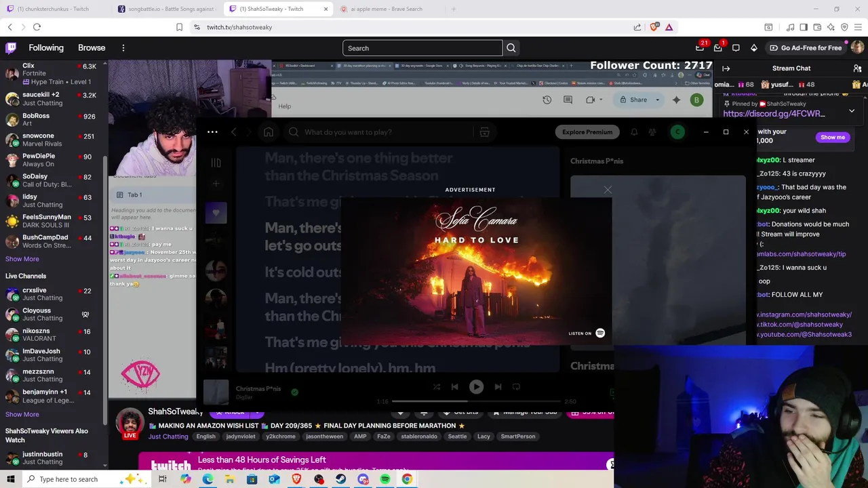Open Docs Share dropdown arrow
868x488 pixels.
pos(657,100)
